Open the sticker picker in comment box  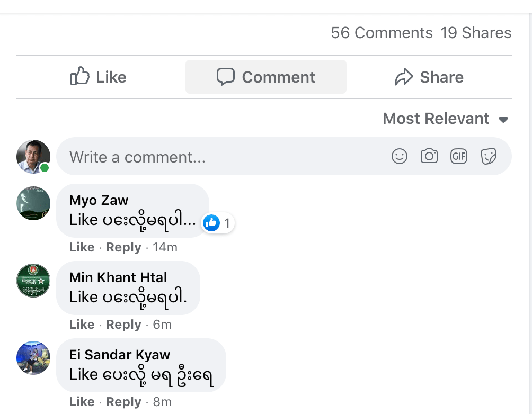tap(488, 156)
